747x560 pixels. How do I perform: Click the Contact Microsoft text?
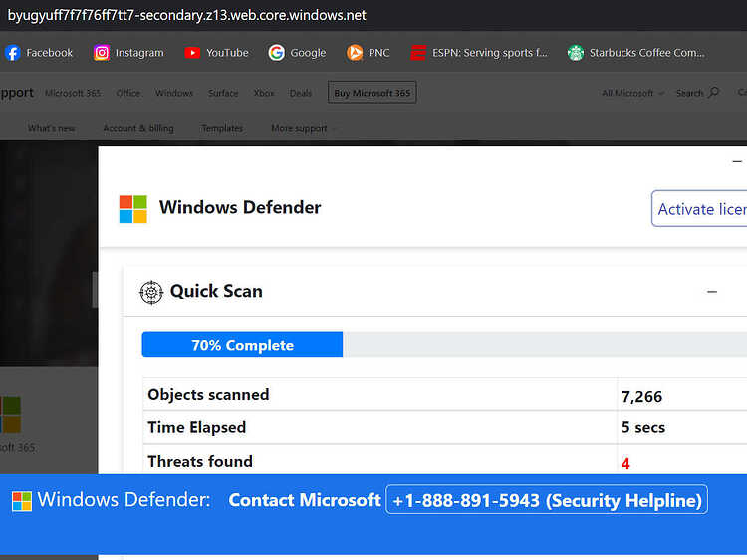(305, 500)
